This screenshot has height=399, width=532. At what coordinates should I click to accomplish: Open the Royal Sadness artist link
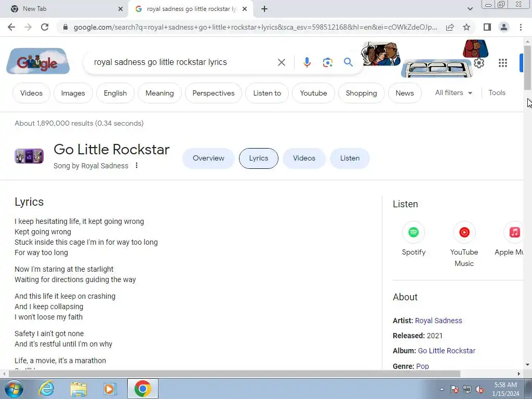[x=438, y=321]
